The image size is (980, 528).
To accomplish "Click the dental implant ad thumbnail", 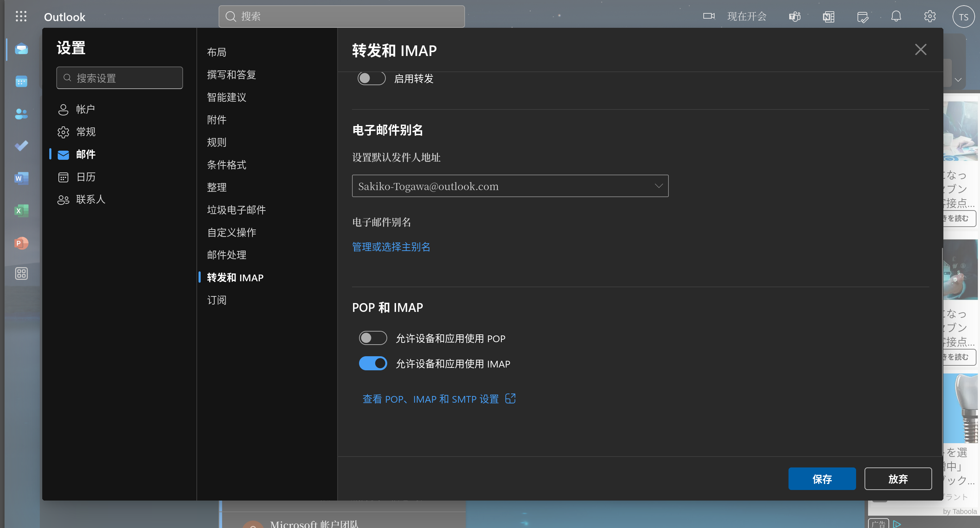I will pos(961,408).
